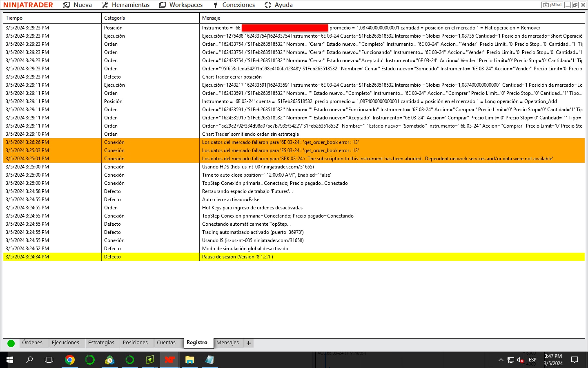Viewport: 588px width, 368px height.
Task: Launch Google Chrome from the taskbar
Action: pyautogui.click(x=70, y=360)
